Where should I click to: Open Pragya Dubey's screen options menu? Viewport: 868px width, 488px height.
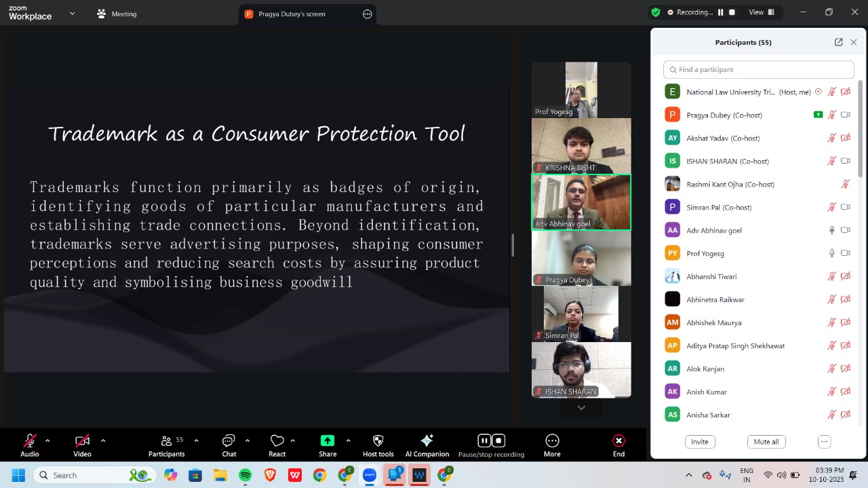point(368,14)
